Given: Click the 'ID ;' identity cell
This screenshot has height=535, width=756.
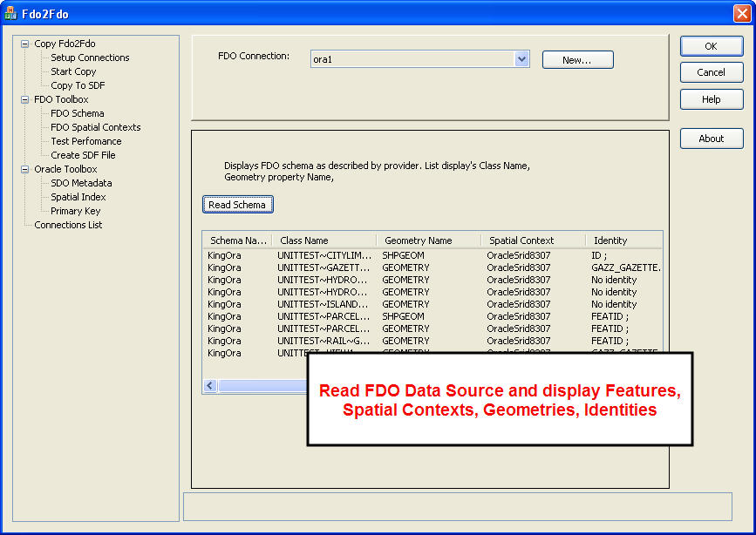Looking at the screenshot, I should click(599, 255).
